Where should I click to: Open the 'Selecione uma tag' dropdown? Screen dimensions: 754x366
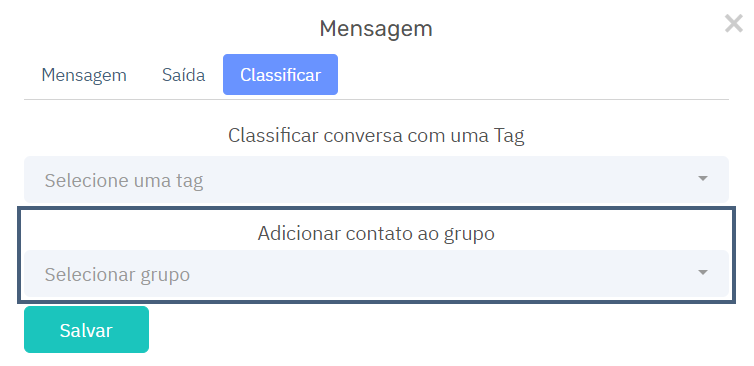click(377, 179)
